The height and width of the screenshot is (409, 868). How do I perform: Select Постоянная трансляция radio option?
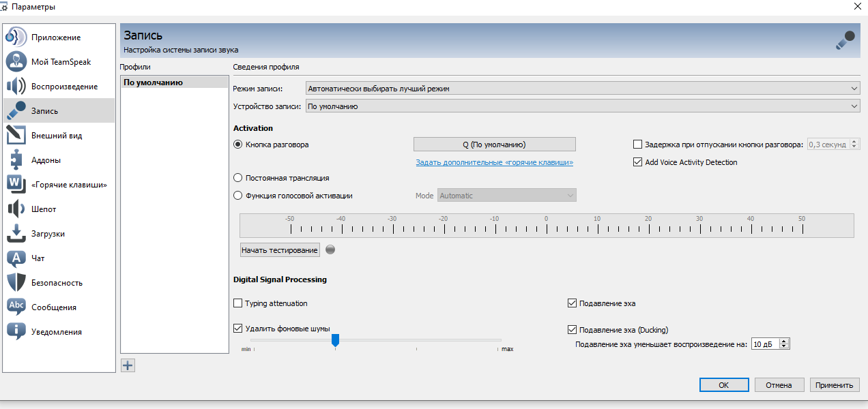point(238,178)
